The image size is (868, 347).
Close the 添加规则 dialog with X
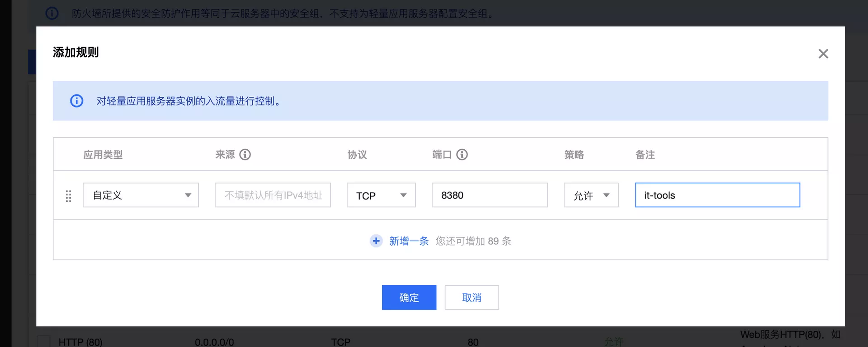(x=823, y=54)
